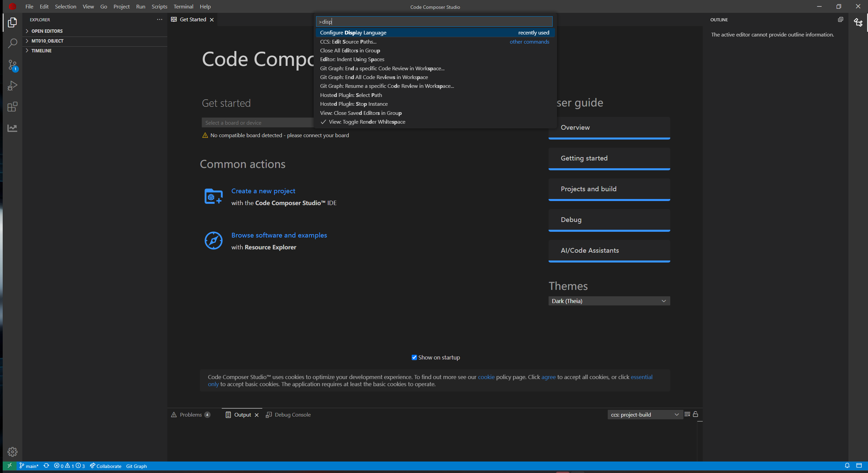The width and height of the screenshot is (868, 473).
Task: Click the command palette input field
Action: (x=434, y=22)
